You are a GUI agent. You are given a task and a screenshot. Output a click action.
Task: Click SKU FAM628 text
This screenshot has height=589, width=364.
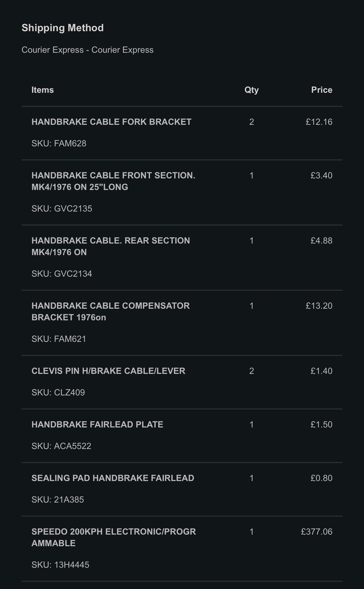59,144
